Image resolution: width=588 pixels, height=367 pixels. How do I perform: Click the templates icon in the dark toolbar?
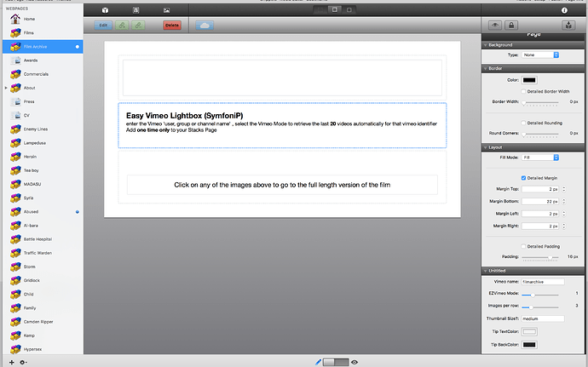tap(136, 10)
